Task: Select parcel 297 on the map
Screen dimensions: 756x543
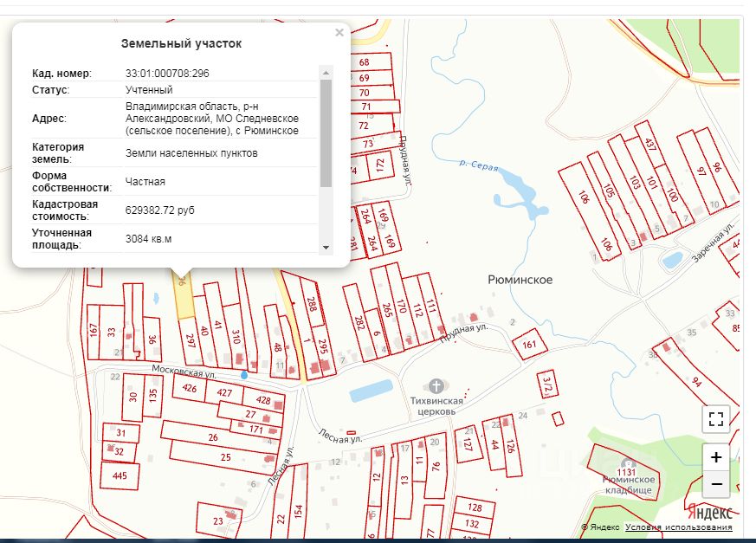Action: point(191,340)
